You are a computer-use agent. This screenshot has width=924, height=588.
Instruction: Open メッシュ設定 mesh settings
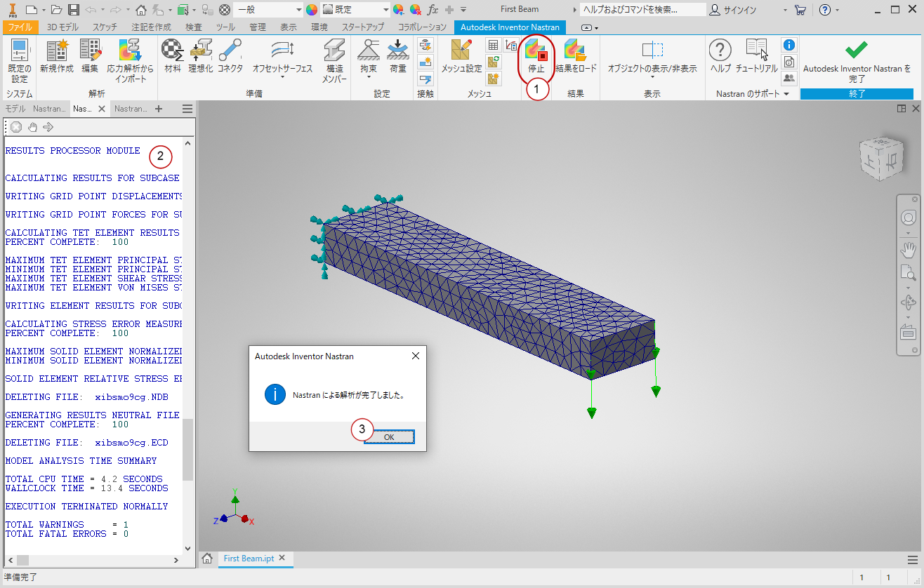coord(461,51)
